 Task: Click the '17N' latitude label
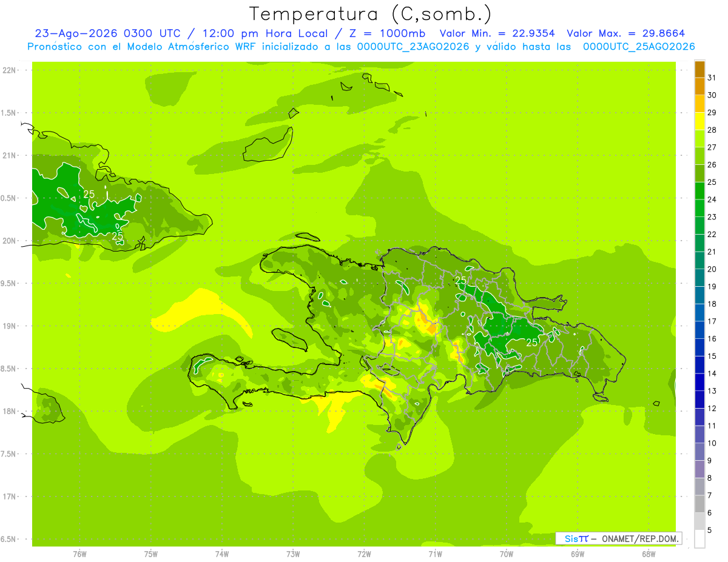point(10,497)
